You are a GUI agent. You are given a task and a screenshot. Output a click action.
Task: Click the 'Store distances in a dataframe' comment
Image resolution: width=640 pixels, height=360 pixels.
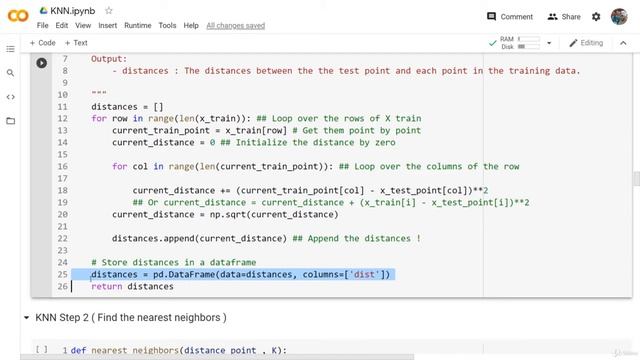tap(173, 262)
